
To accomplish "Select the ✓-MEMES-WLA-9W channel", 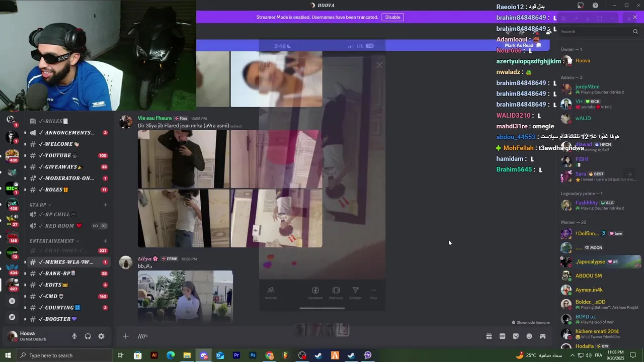I will click(69, 262).
